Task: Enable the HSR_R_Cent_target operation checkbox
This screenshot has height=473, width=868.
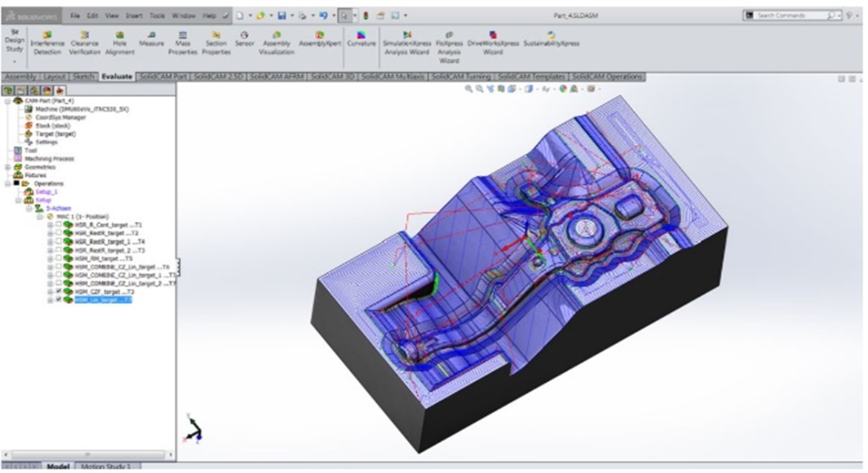Action: tap(59, 225)
